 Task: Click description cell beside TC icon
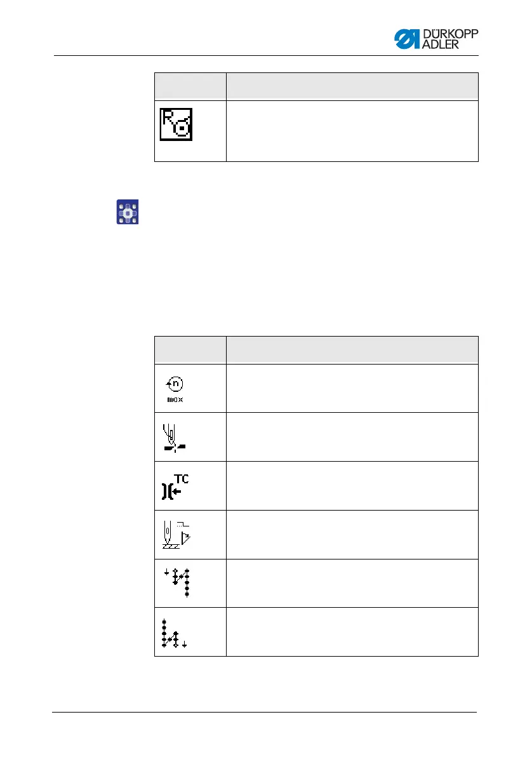(352, 486)
